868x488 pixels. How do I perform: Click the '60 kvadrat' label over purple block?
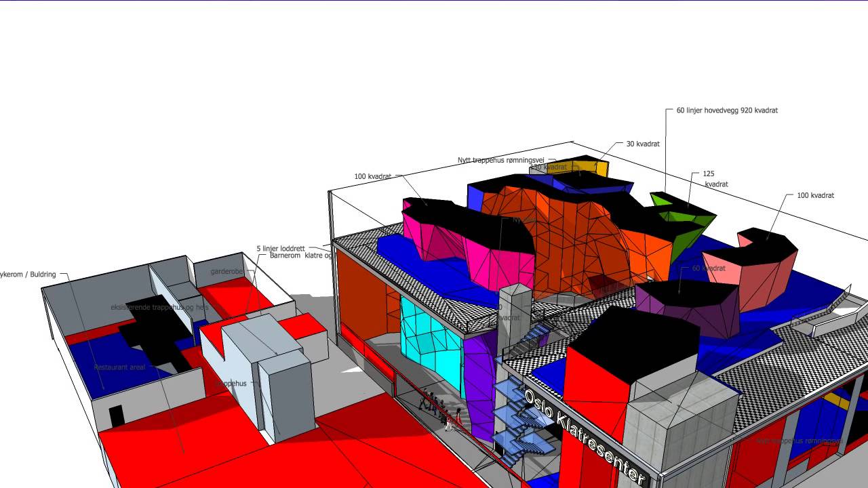[708, 268]
